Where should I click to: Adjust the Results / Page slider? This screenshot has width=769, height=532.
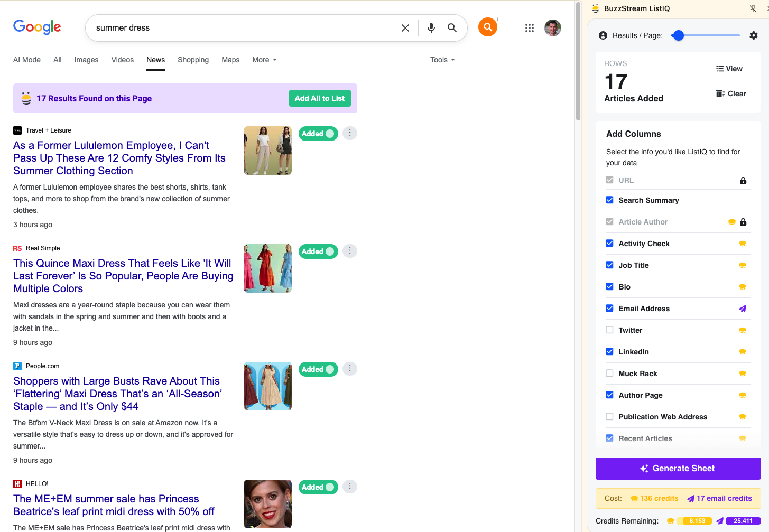(679, 35)
